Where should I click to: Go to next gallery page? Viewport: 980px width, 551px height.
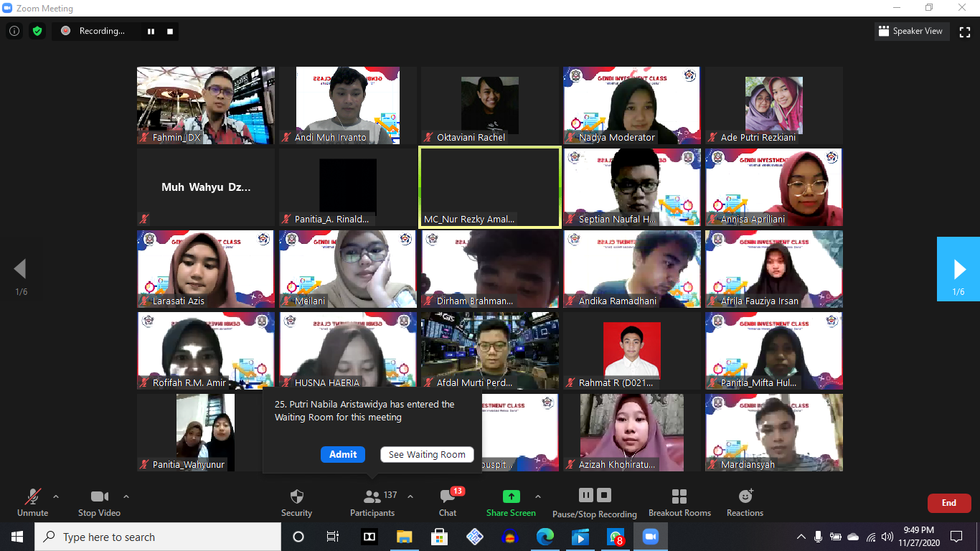coord(958,269)
